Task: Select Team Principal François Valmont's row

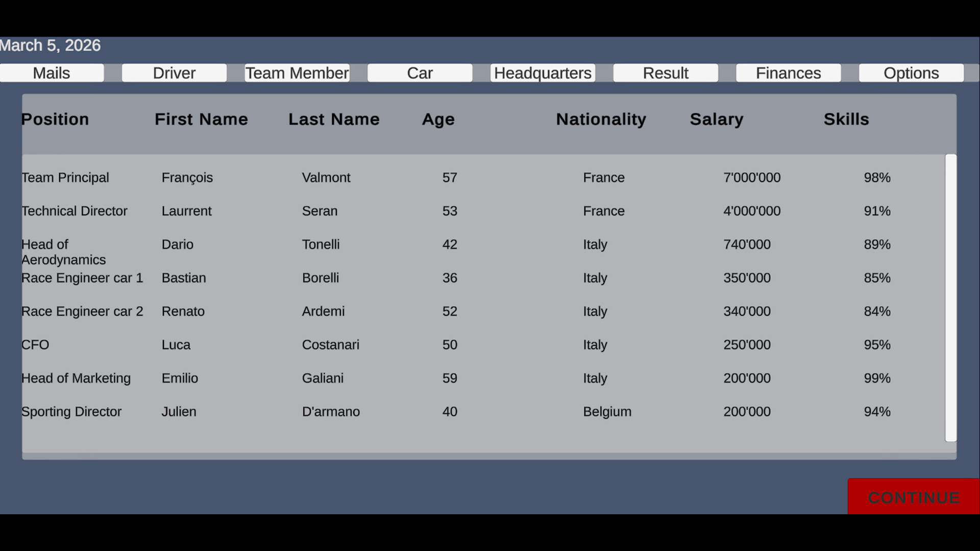Action: tap(357, 178)
